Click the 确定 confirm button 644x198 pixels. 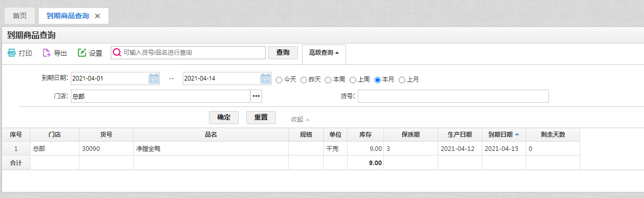click(x=224, y=117)
